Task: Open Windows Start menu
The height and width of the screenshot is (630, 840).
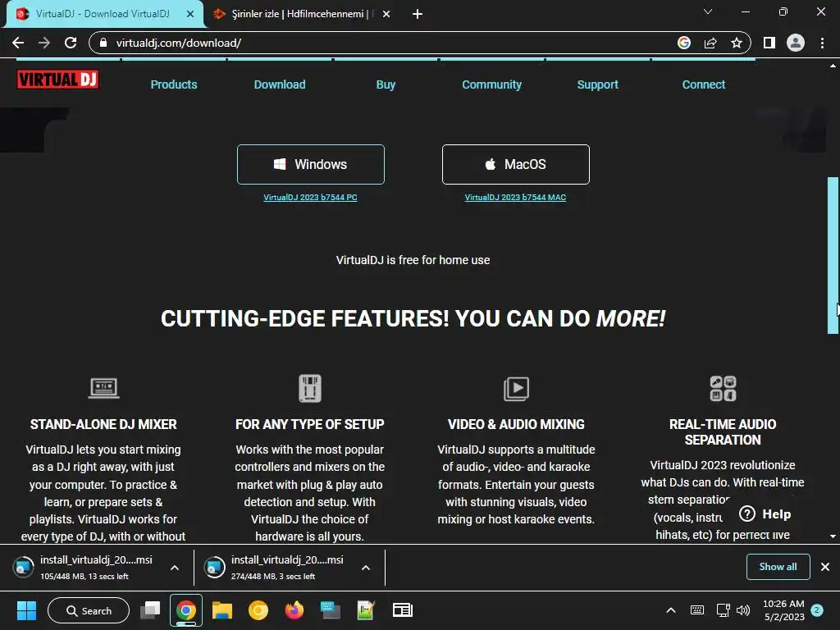Action: [26, 610]
